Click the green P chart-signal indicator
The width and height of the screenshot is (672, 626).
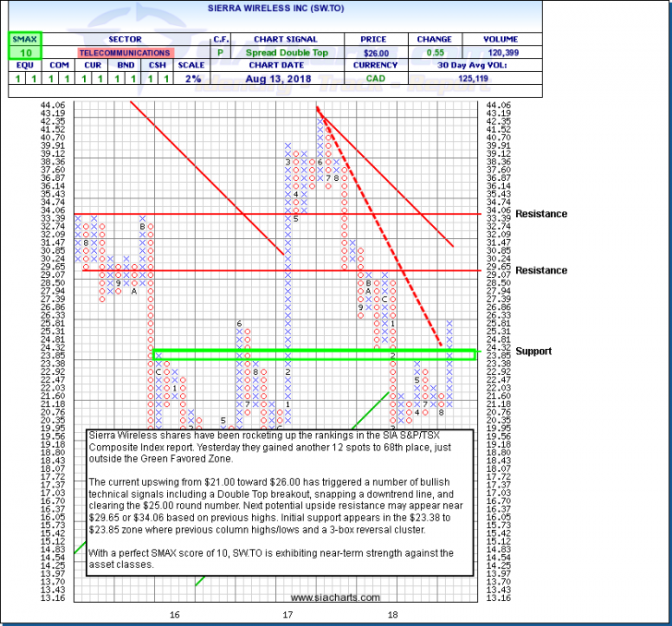[x=221, y=54]
